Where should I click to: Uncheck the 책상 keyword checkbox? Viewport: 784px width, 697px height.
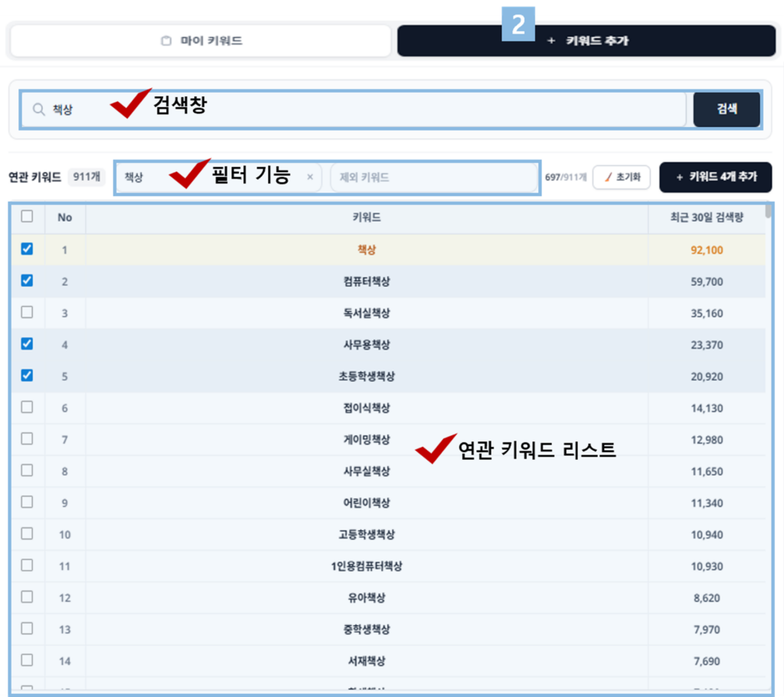click(28, 249)
